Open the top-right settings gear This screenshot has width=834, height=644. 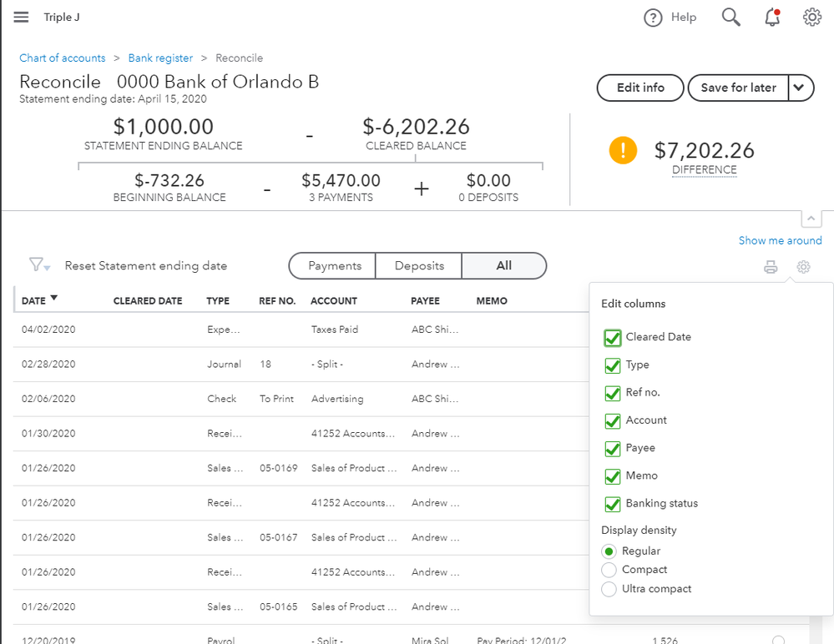(811, 18)
